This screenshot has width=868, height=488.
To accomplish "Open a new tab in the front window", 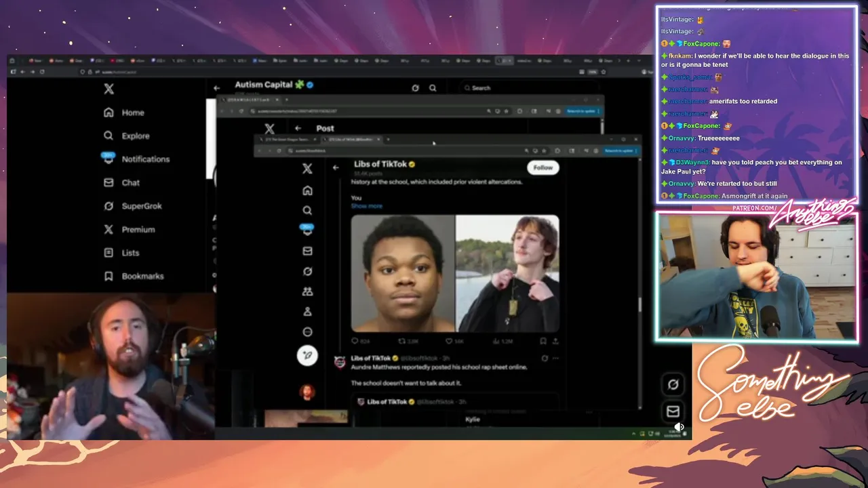I will coord(388,140).
